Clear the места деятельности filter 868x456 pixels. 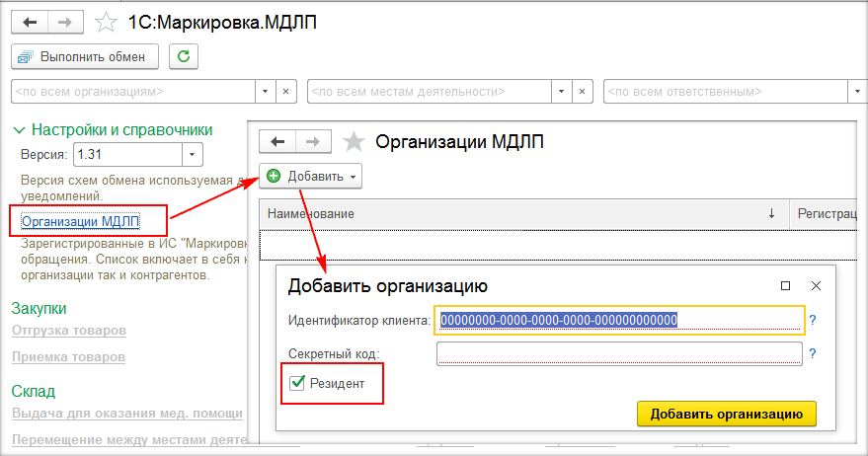pos(582,92)
